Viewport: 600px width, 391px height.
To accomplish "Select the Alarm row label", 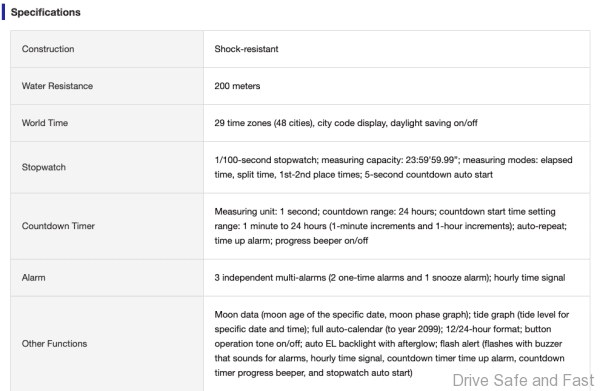I will pos(33,278).
